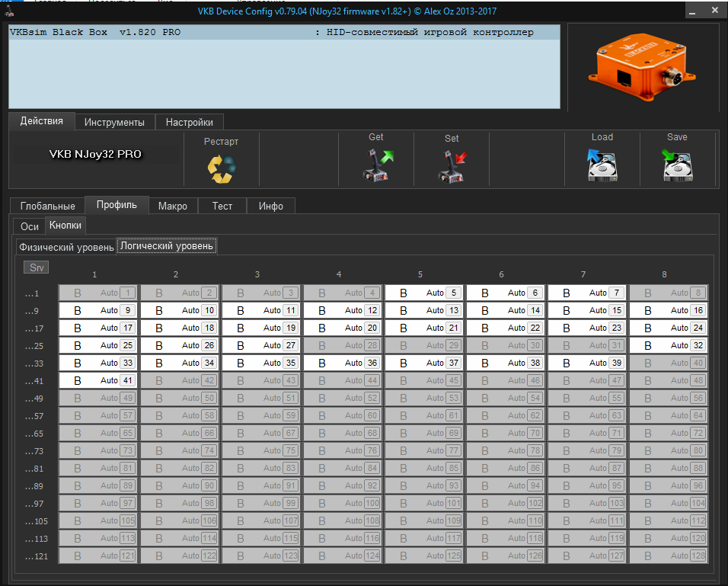The height and width of the screenshot is (586, 728).
Task: Click disabled button cell Auto 128
Action: click(669, 556)
